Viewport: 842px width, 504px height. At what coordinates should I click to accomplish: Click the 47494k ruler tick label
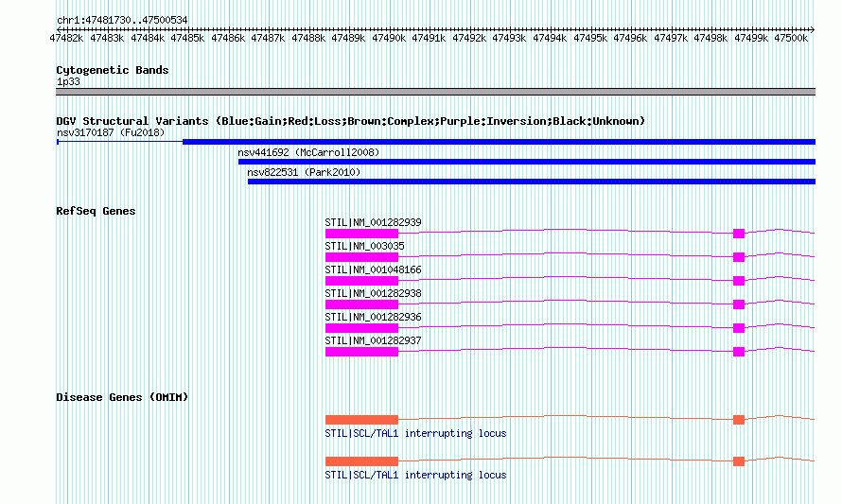pyautogui.click(x=550, y=38)
